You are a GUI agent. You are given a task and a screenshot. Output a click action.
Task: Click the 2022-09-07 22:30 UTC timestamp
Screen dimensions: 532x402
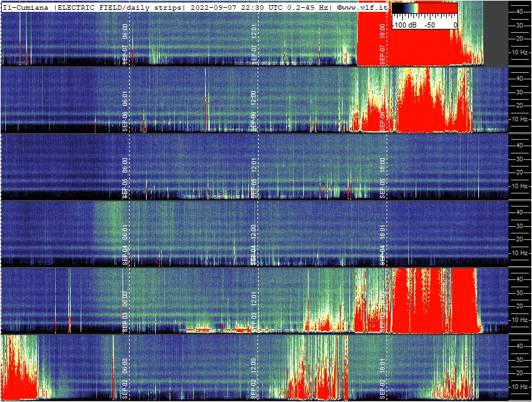click(x=237, y=8)
